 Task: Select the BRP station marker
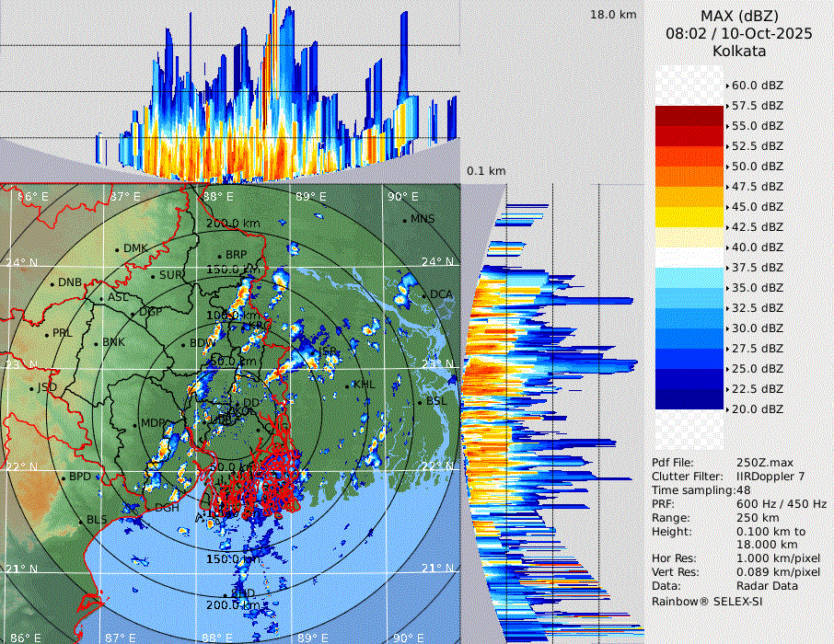[x=219, y=256]
